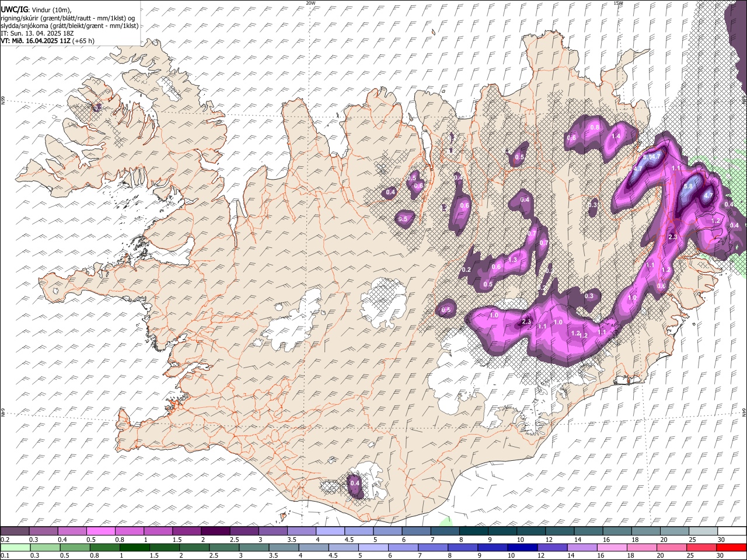
Task: Click the '0.1' label in the lower legend row
Action: [5, 556]
